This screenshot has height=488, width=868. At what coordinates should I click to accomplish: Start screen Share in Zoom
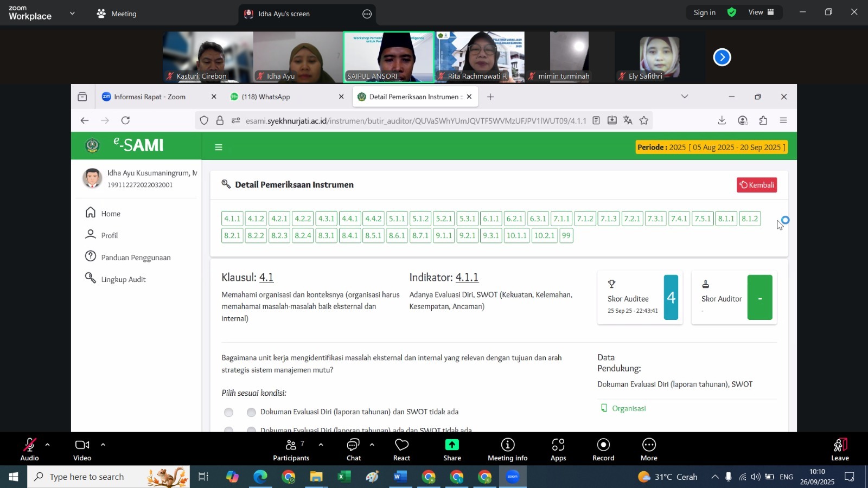point(451,446)
